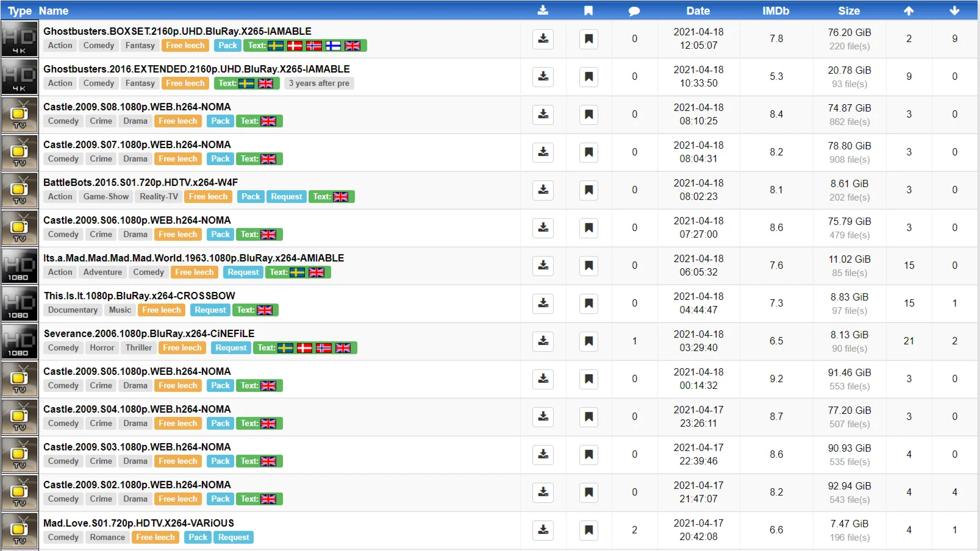980x551 pixels.
Task: Download Castle 2009 S08 torrent
Action: pyautogui.click(x=543, y=115)
